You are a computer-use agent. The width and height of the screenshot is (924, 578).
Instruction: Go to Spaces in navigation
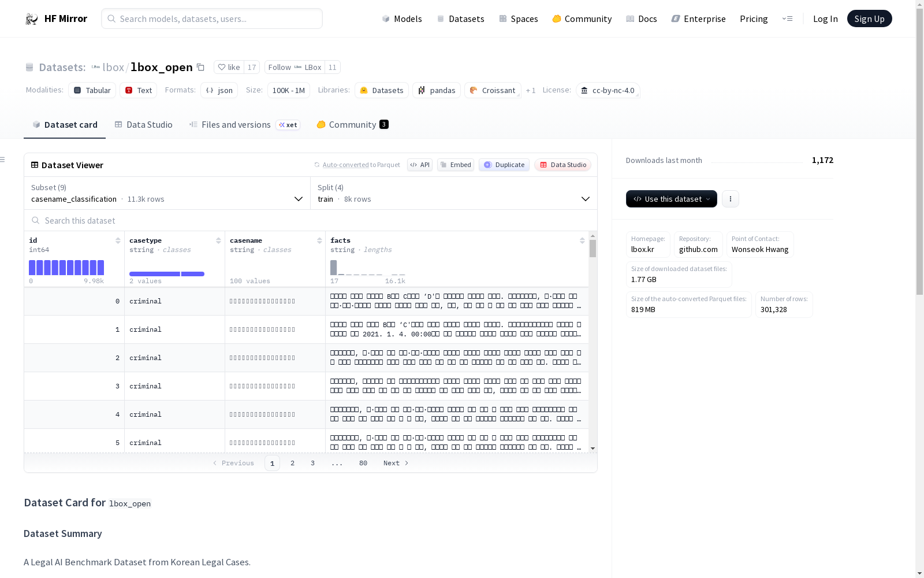pos(519,19)
